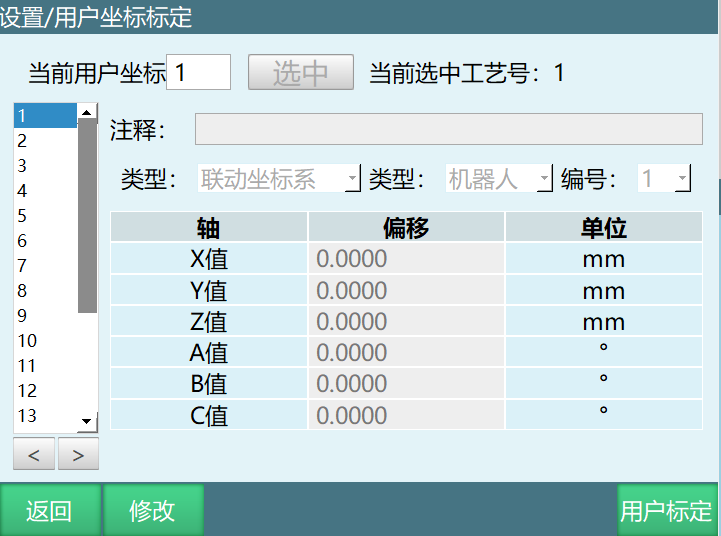This screenshot has height=536, width=721.
Task: Open the 联动坐标系 type dropdown
Action: 279,179
